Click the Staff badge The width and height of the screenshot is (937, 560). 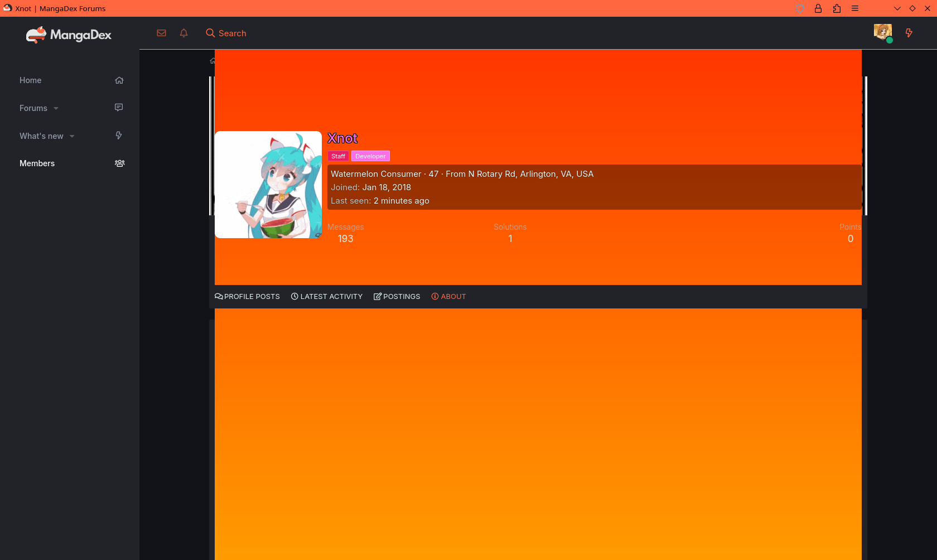[338, 156]
